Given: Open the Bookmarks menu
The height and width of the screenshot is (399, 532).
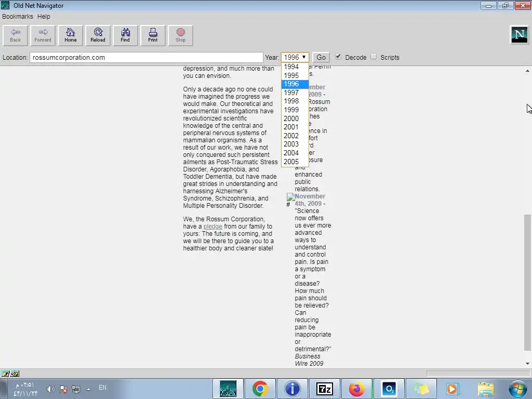Looking at the screenshot, I should pos(18,16).
